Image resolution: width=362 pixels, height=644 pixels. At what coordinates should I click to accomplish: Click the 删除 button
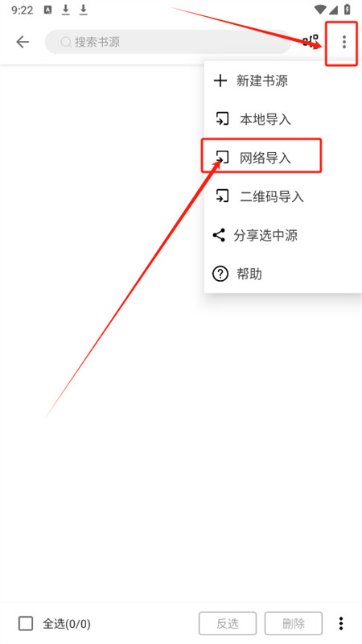[x=294, y=623]
